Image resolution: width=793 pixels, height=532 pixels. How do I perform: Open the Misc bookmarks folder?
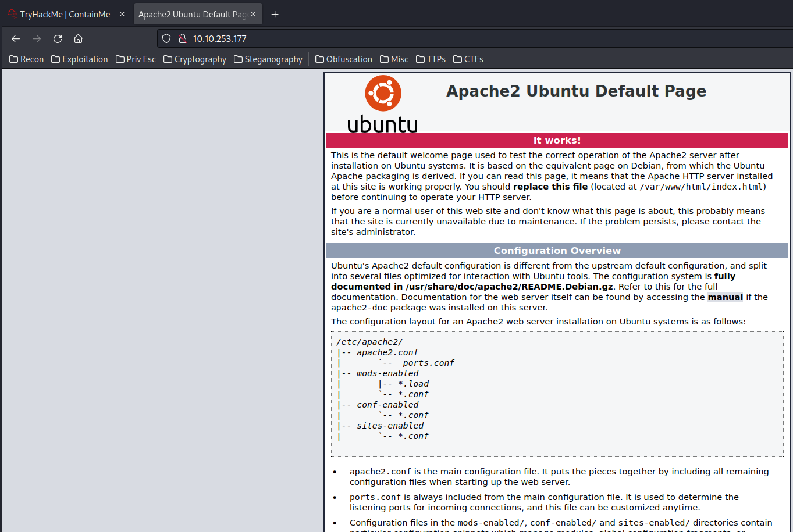[x=394, y=59]
